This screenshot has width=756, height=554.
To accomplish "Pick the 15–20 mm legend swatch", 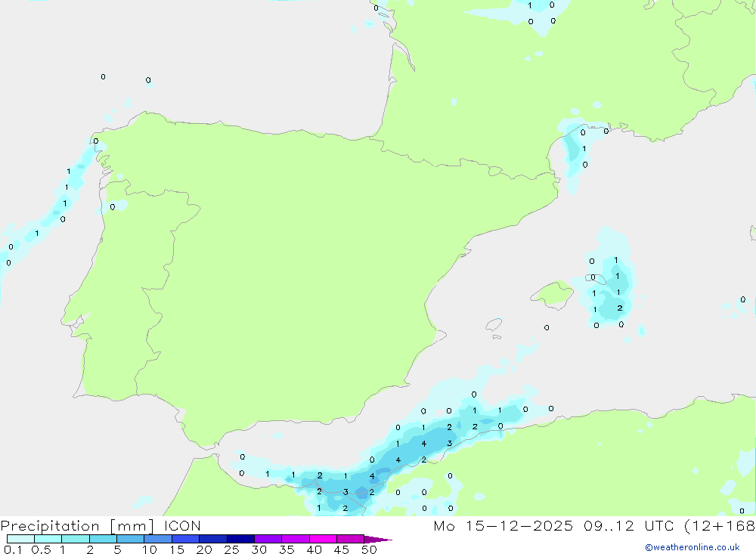I will [x=186, y=539].
